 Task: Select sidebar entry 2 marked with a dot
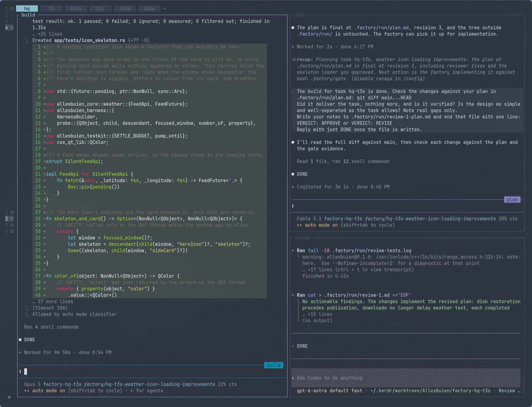9,15
